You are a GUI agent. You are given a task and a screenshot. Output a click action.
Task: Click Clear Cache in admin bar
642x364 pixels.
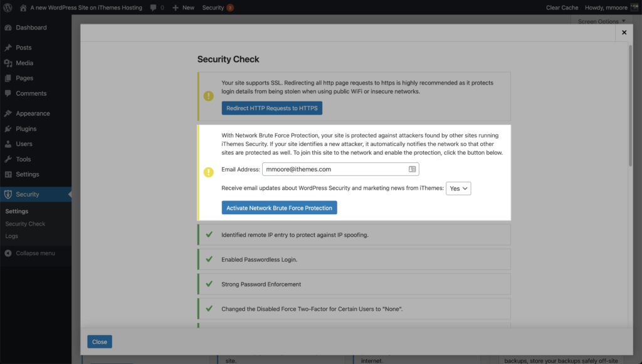[x=562, y=8]
